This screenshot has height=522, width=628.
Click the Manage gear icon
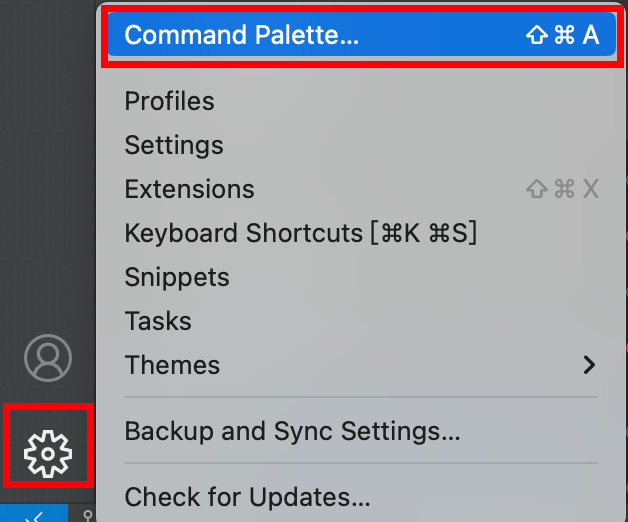(48, 455)
